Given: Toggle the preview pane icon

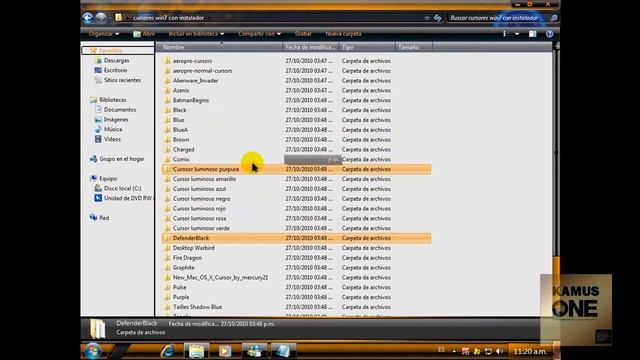Looking at the screenshot, I should tap(532, 34).
